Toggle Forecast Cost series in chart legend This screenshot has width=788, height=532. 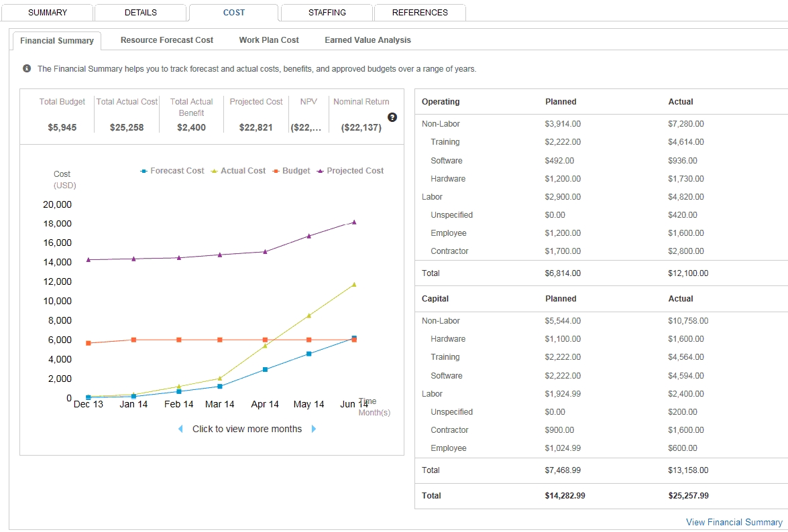pos(172,171)
